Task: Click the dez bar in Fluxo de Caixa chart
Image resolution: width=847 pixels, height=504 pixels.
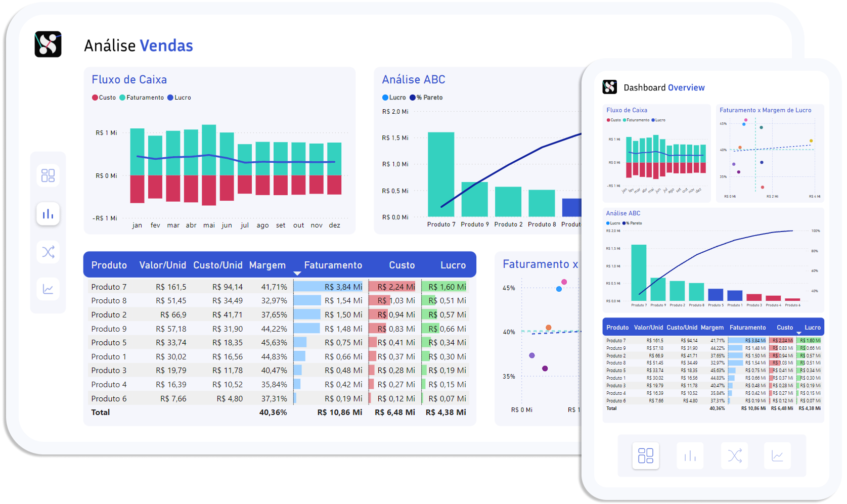Action: [x=334, y=169]
